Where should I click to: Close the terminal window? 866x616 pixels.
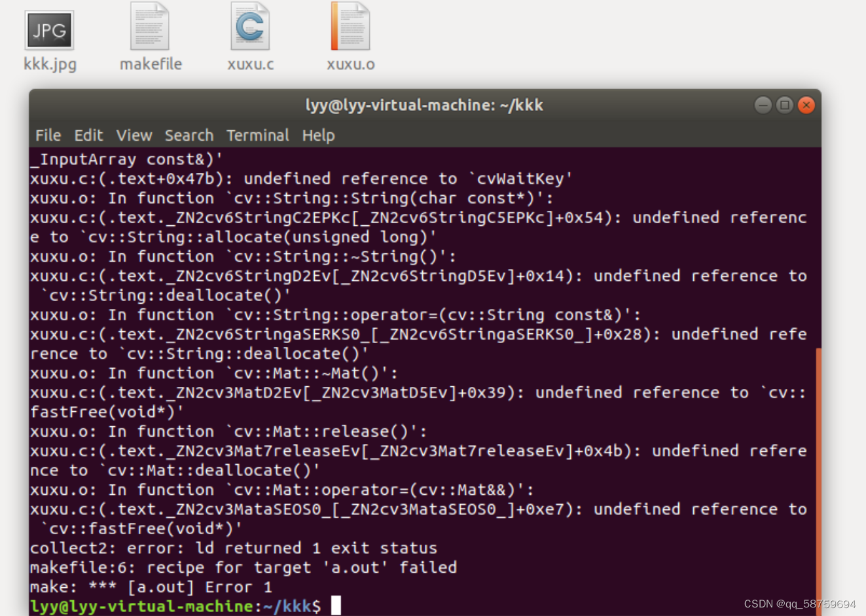tap(806, 105)
